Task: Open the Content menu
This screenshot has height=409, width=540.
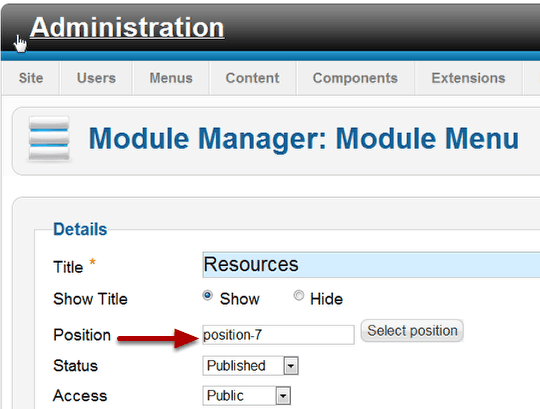Action: pos(252,78)
